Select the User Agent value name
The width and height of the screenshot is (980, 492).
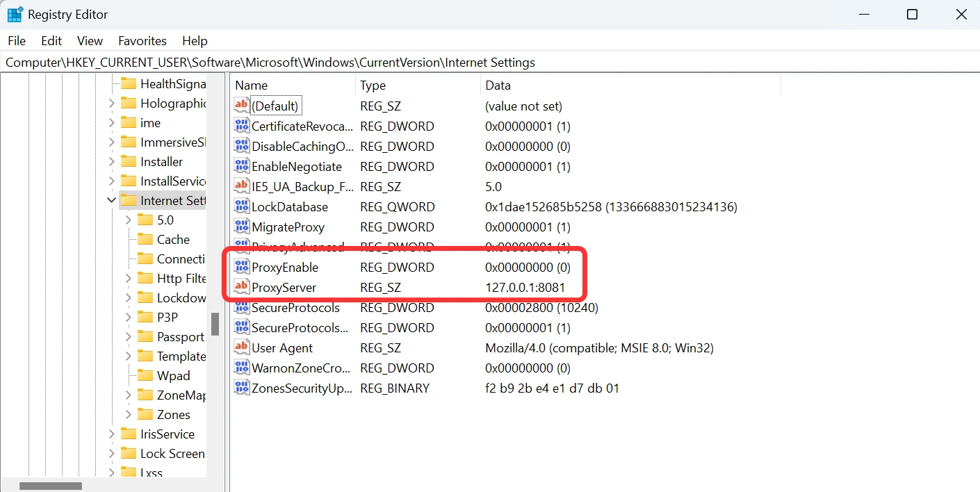[x=282, y=348]
